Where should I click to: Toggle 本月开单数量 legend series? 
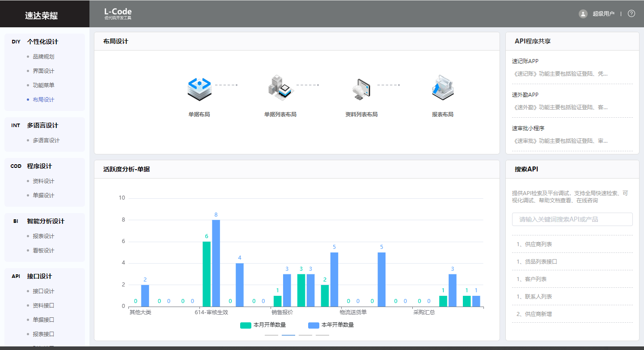click(x=263, y=325)
